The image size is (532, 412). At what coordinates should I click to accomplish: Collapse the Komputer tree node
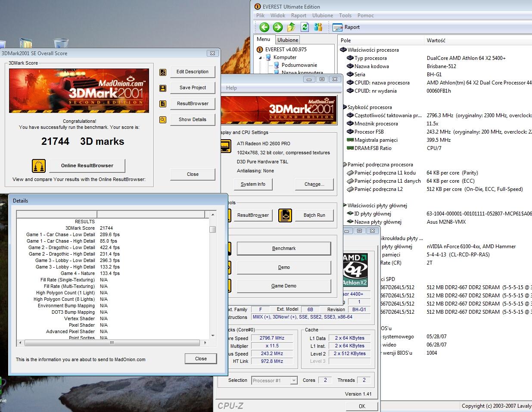point(261,57)
